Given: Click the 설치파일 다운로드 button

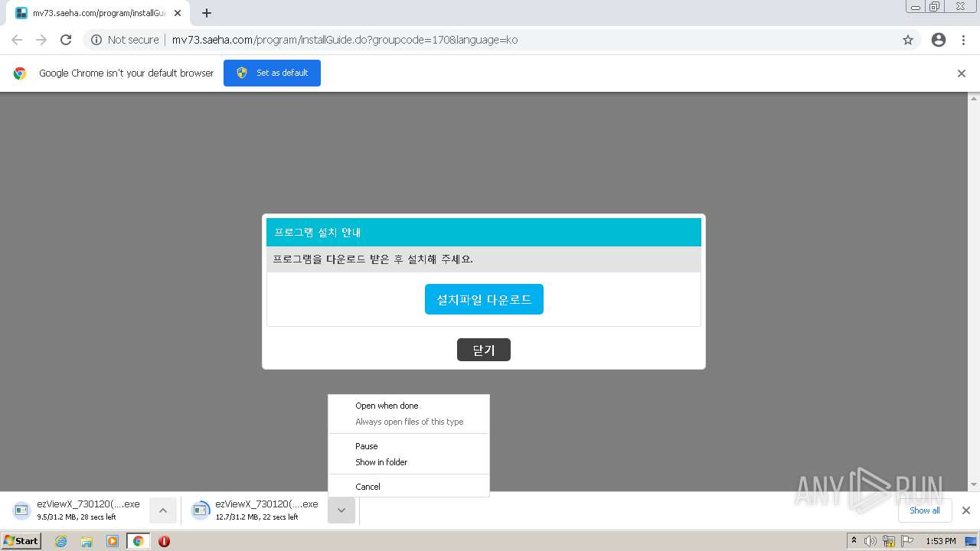Looking at the screenshot, I should point(484,299).
